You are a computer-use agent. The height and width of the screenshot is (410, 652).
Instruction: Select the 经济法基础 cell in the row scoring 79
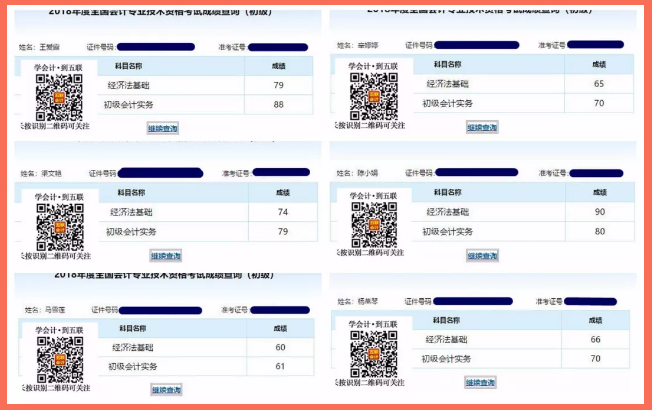(x=128, y=85)
